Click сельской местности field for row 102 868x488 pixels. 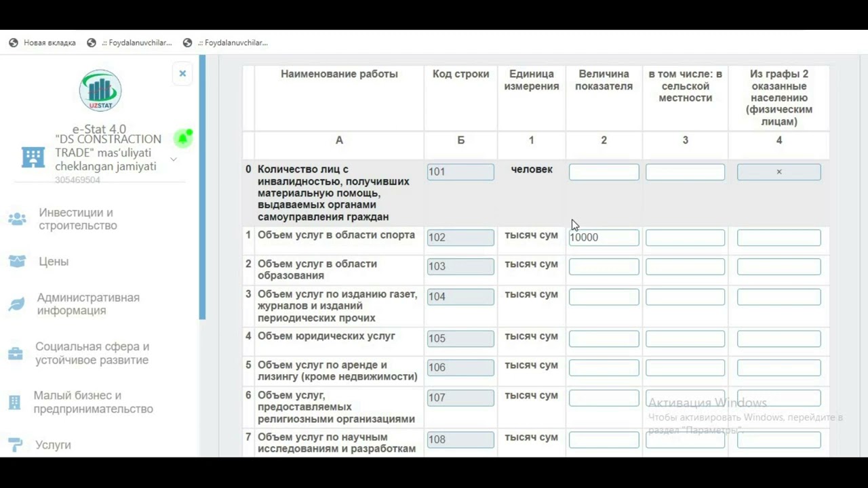pyautogui.click(x=685, y=237)
